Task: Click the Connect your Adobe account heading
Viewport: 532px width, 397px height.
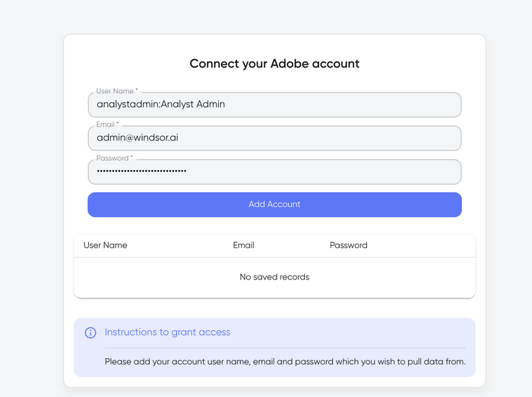Action: 274,64
